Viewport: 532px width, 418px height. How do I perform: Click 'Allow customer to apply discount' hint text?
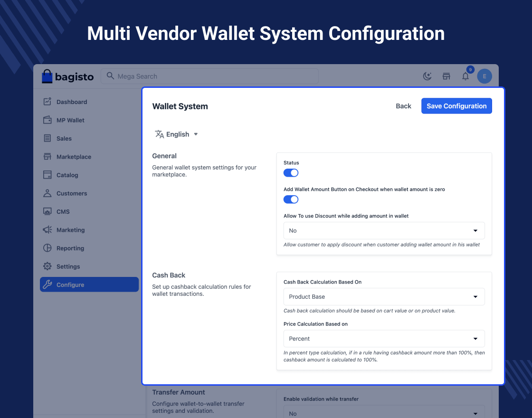click(382, 245)
